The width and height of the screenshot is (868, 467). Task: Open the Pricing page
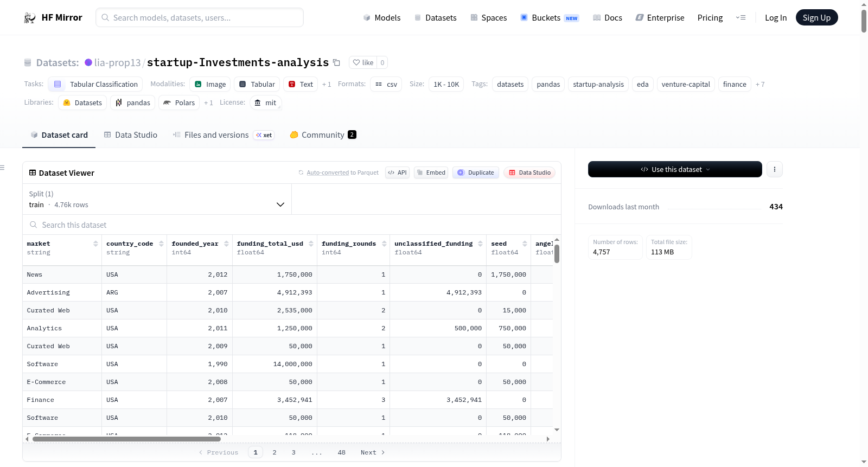point(710,17)
